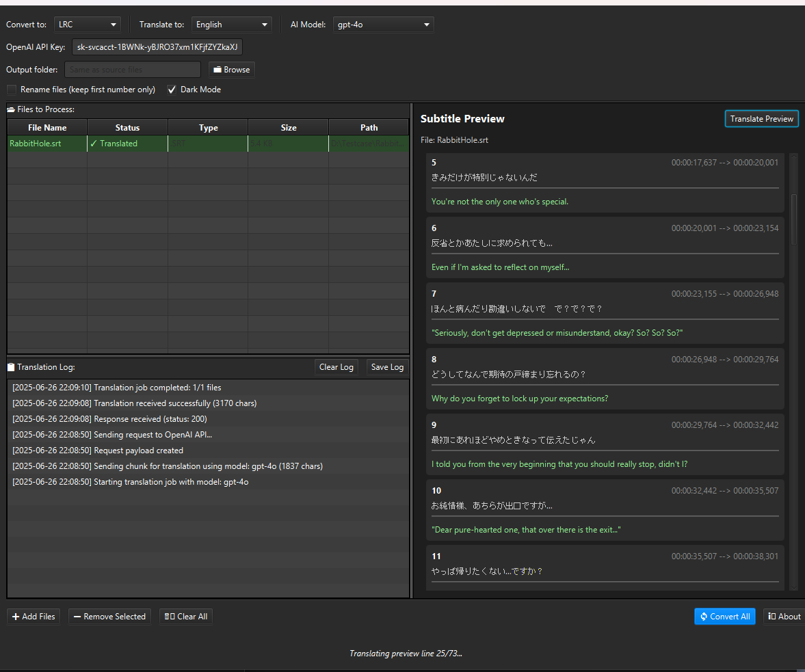Click Clear All below the log
Viewport: 805px width, 672px height.
coord(186,617)
